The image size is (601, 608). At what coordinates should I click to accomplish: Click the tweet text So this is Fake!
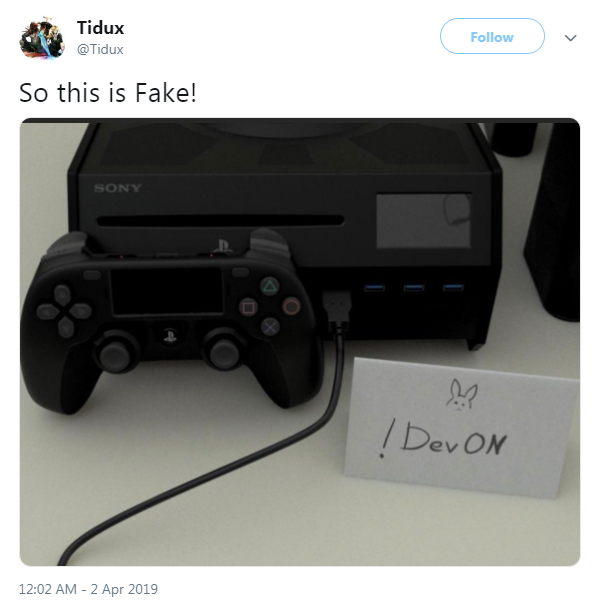click(108, 93)
